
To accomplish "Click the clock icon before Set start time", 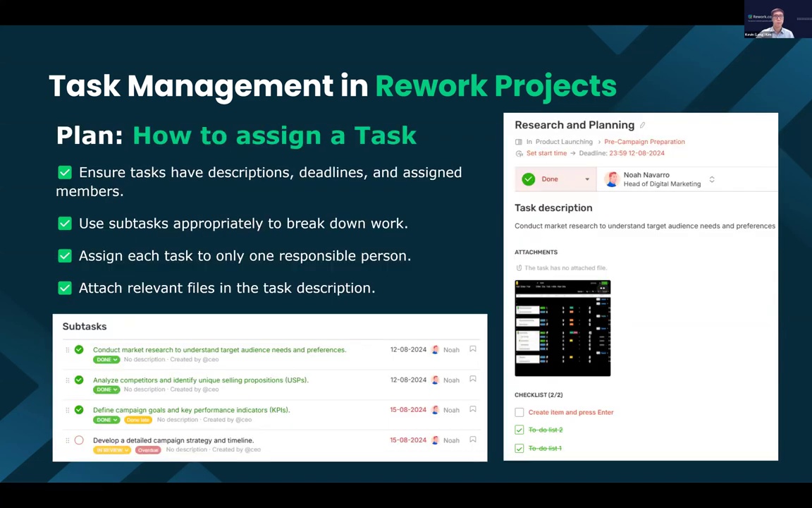I will pyautogui.click(x=519, y=153).
